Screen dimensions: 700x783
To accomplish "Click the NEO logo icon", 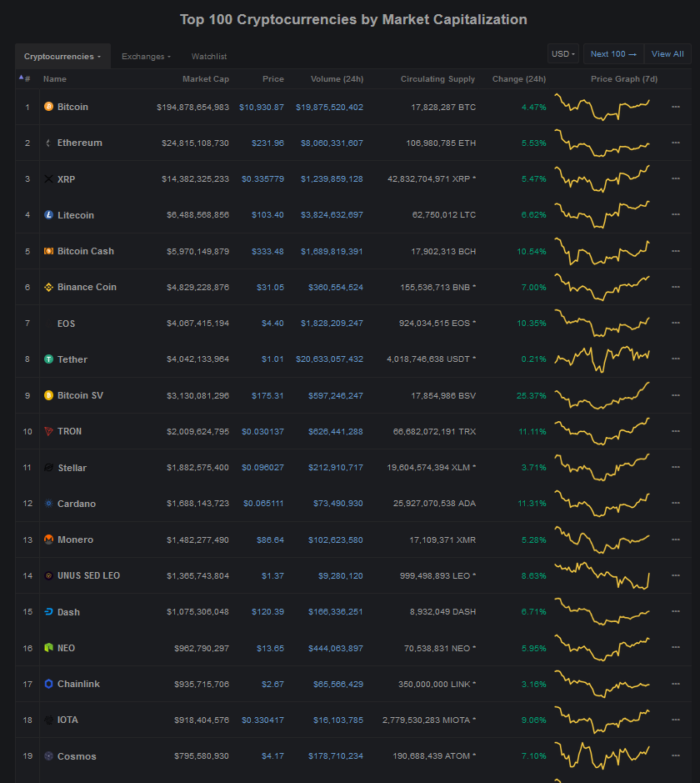I will (x=48, y=648).
